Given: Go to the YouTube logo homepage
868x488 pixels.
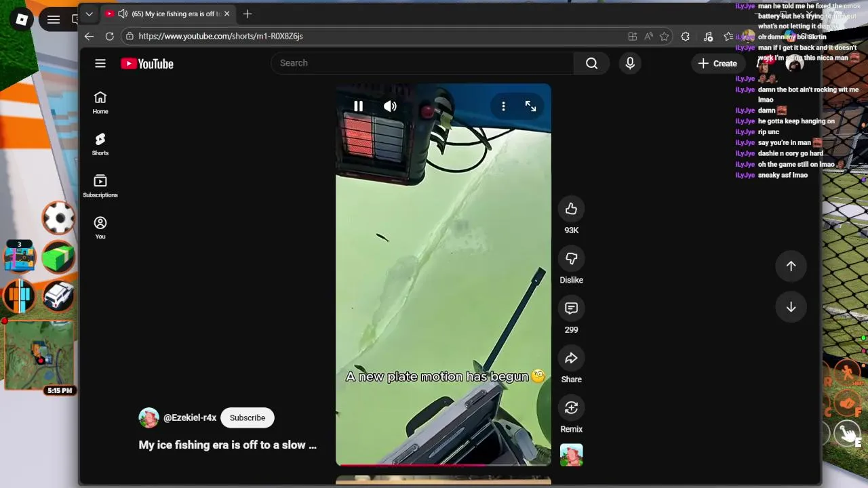Looking at the screenshot, I should (147, 64).
